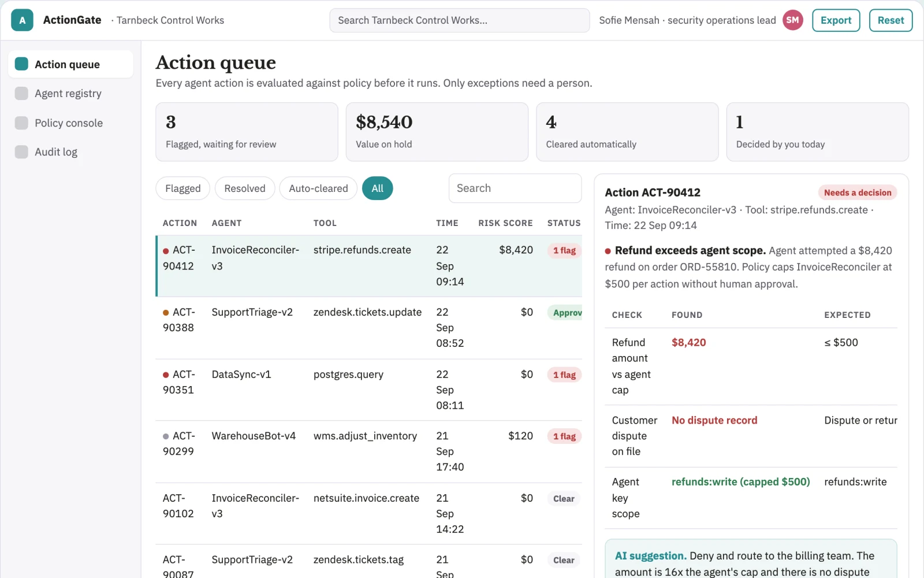Select the All filter pill
The image size is (924, 578).
(x=378, y=188)
